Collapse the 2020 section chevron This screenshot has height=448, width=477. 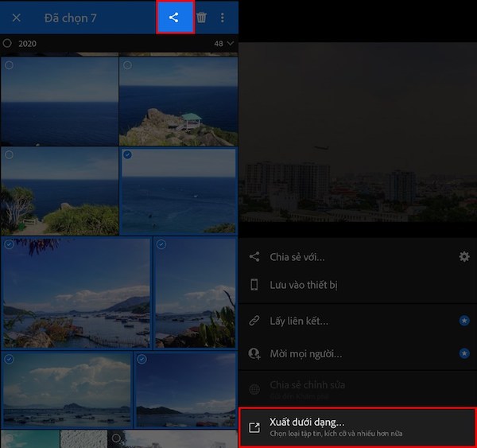[x=231, y=43]
